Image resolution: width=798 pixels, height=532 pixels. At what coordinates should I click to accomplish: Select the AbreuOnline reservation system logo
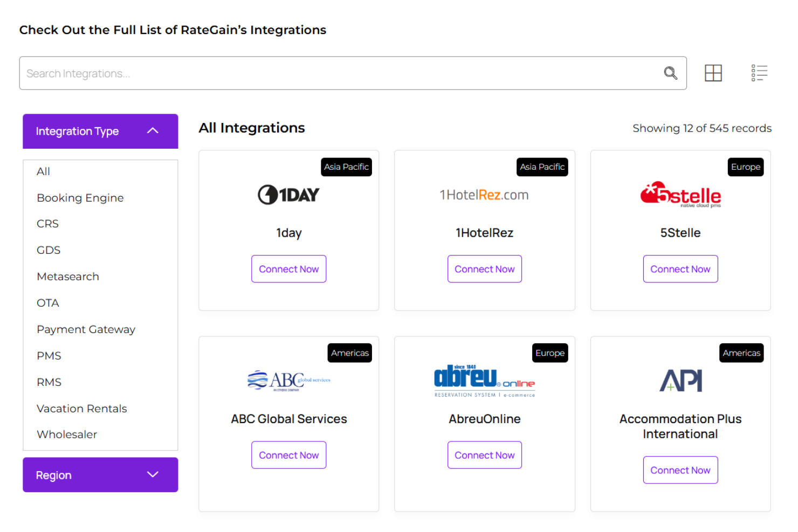[484, 380]
